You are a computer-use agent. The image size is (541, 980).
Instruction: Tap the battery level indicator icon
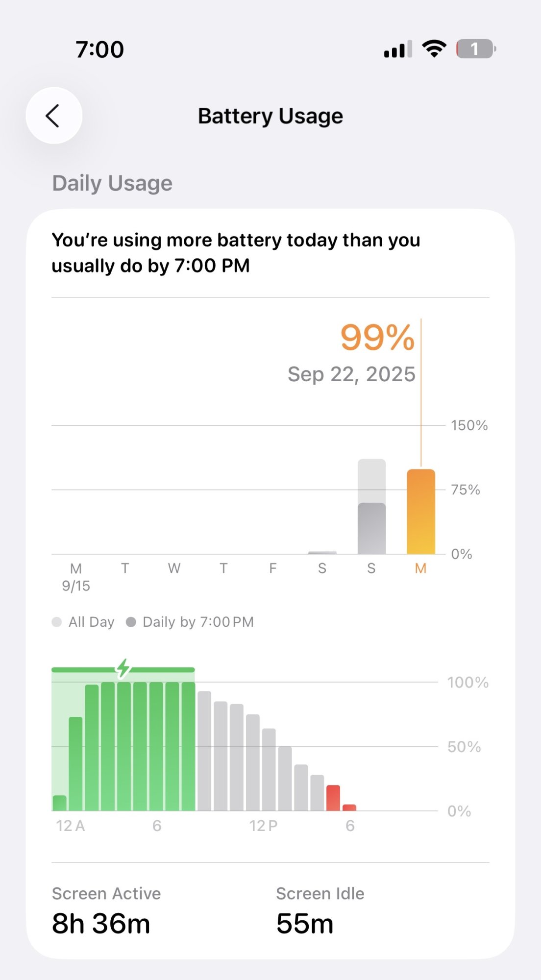[475, 49]
